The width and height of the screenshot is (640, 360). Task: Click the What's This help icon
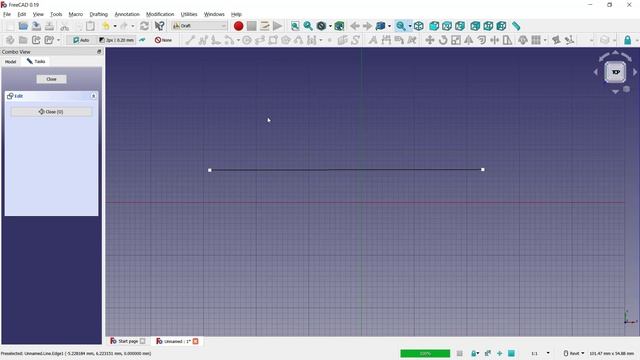[x=159, y=26]
